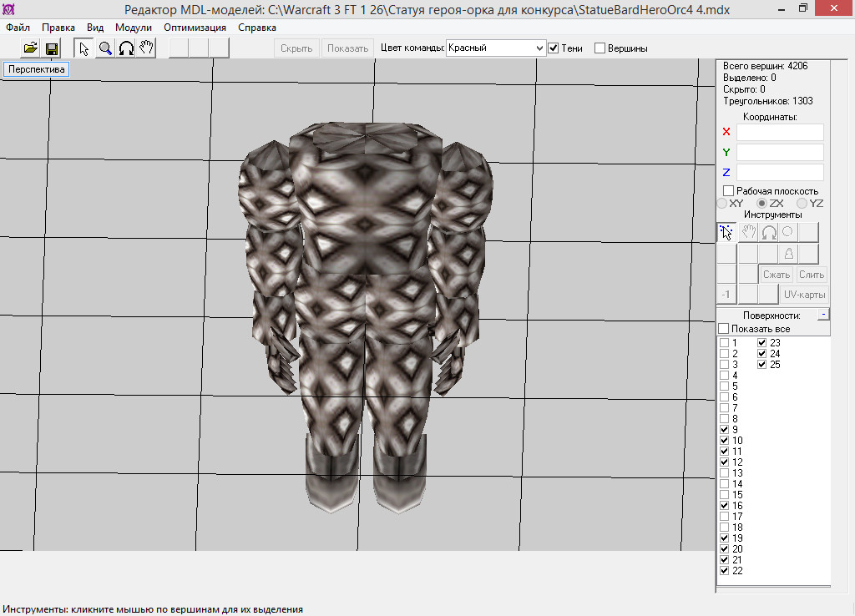The height and width of the screenshot is (616, 855).
Task: Click the status bar Инструменты hint text
Action: tap(153, 609)
